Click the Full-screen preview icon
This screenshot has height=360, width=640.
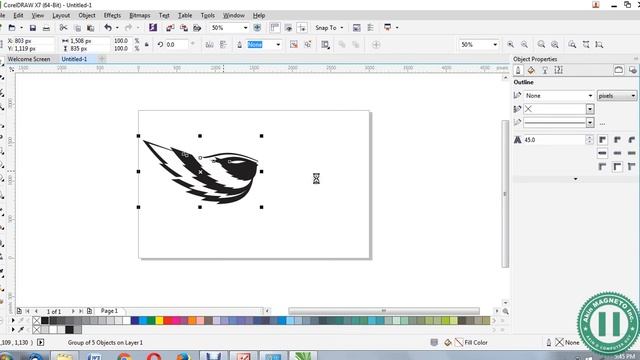[x=257, y=28]
